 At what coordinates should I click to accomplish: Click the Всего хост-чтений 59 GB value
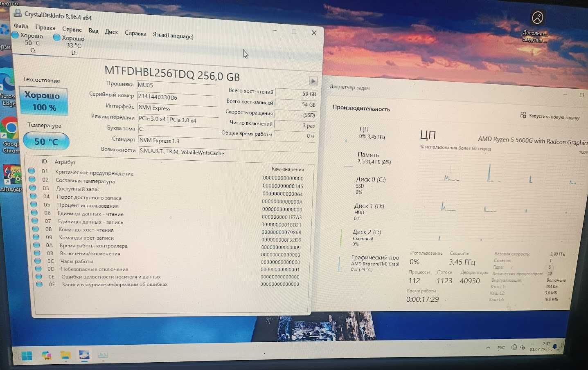(x=297, y=94)
